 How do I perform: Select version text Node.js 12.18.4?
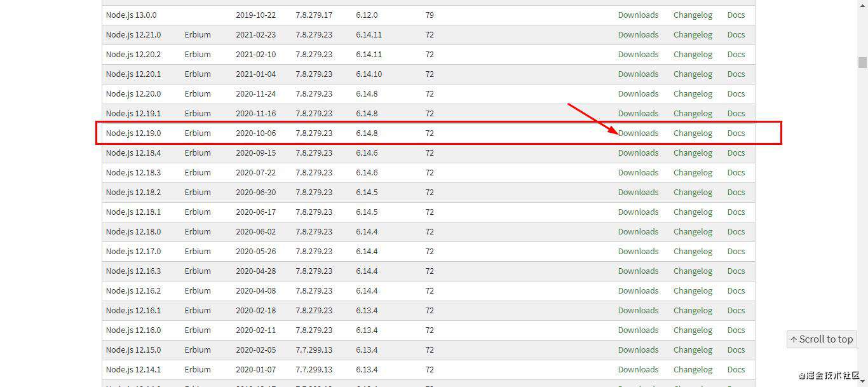pyautogui.click(x=133, y=153)
